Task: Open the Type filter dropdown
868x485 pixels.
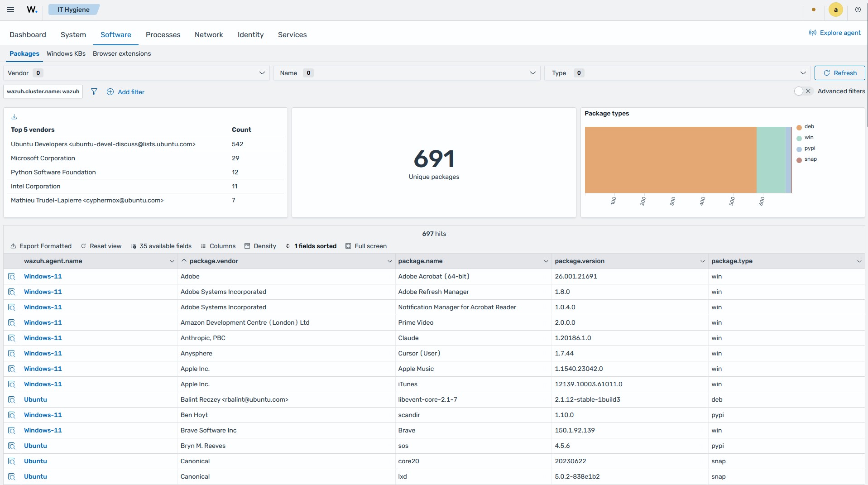Action: pos(677,73)
